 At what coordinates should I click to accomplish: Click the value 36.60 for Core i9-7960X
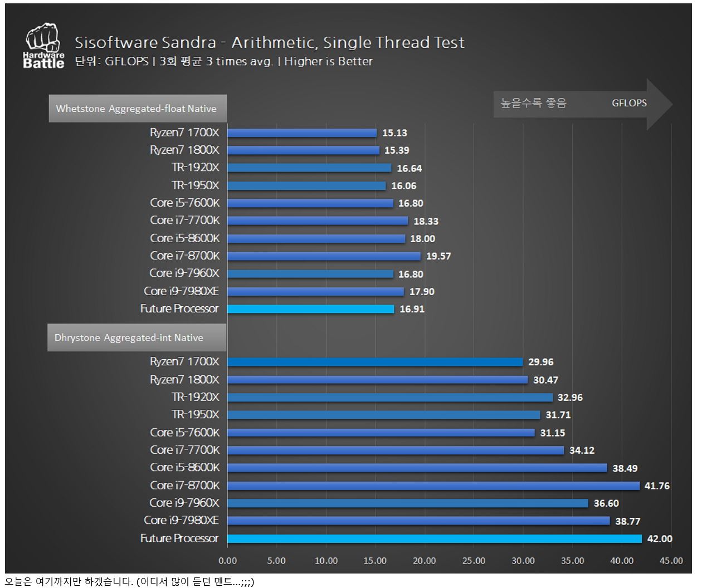tap(606, 503)
